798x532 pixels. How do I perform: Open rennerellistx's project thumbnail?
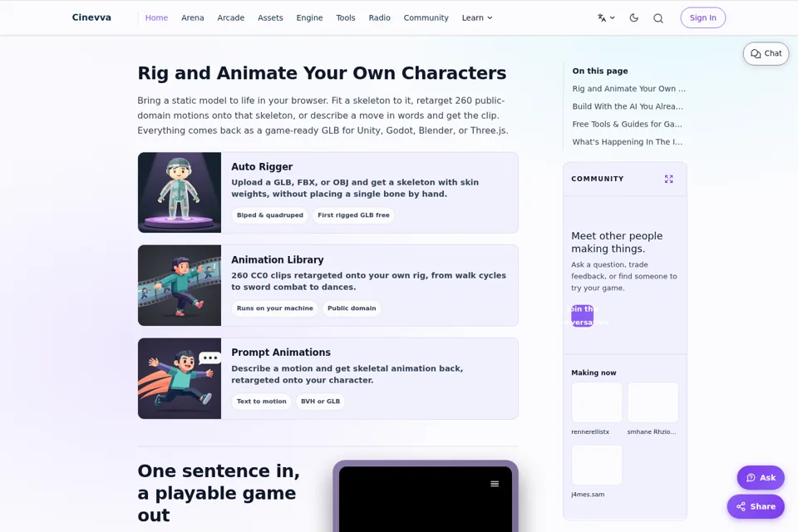tap(597, 402)
